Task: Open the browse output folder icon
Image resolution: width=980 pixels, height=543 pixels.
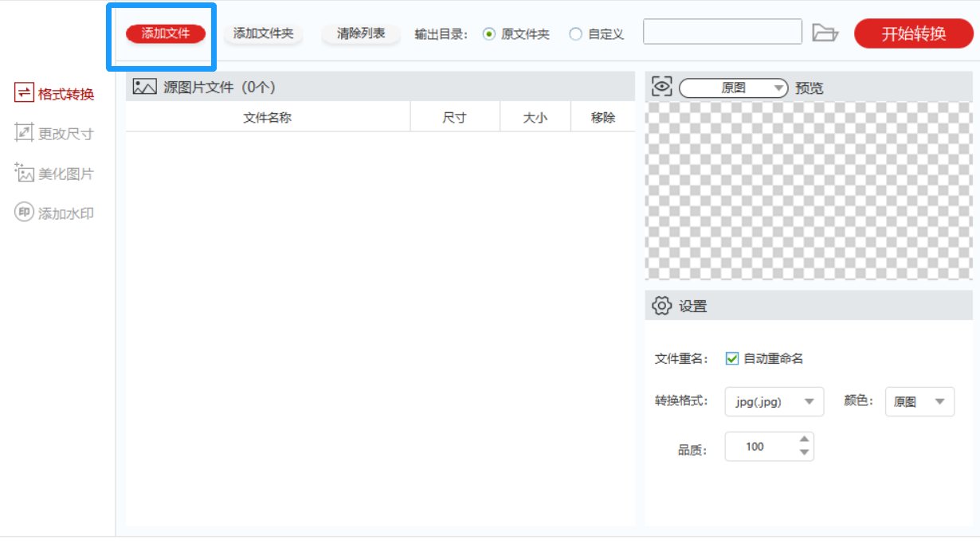Action: coord(825,33)
